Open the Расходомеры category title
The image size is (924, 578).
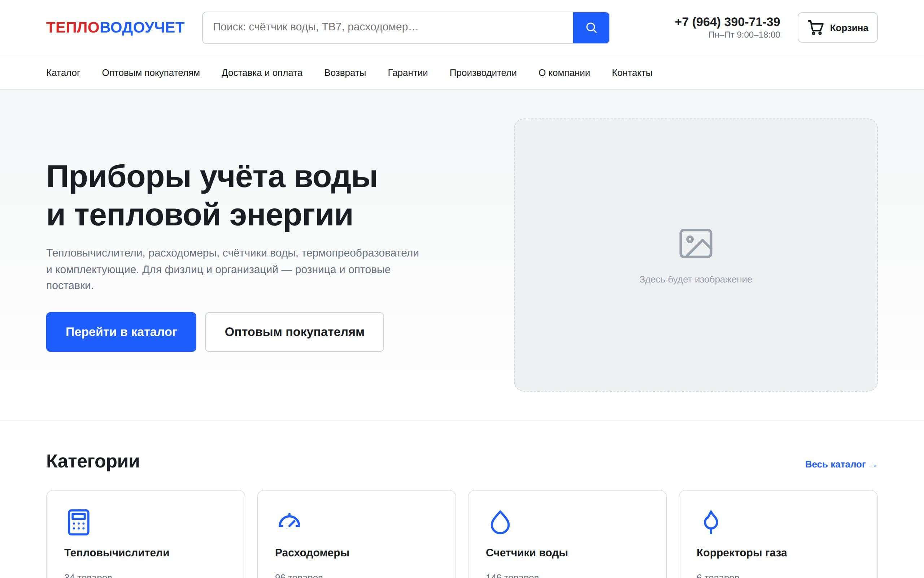[312, 553]
